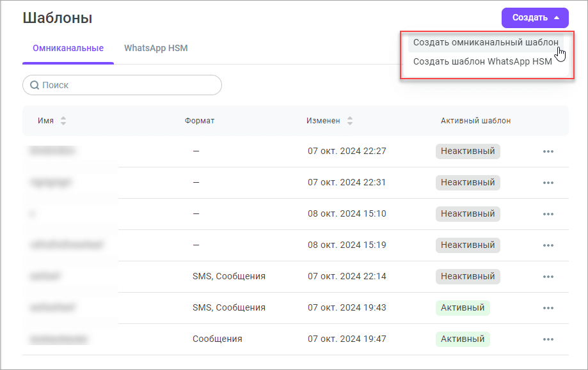Image resolution: width=588 pixels, height=370 pixels.
Task: Click Сообщения format in 19:47 row
Action: (x=217, y=339)
